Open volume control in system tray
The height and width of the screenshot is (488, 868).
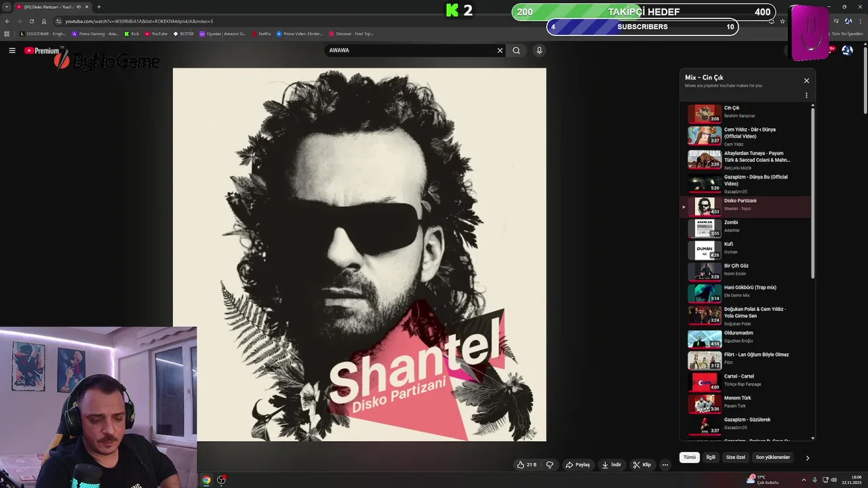tap(833, 480)
